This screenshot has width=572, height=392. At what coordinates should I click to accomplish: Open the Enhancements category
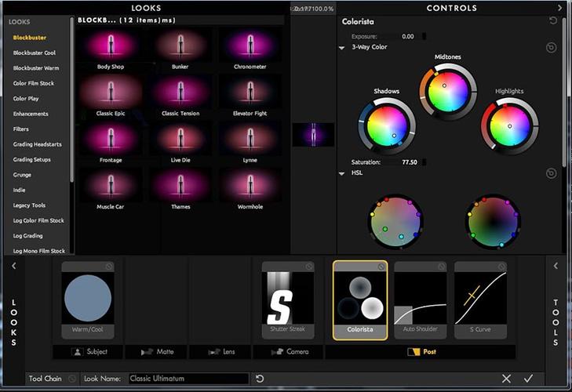point(31,114)
